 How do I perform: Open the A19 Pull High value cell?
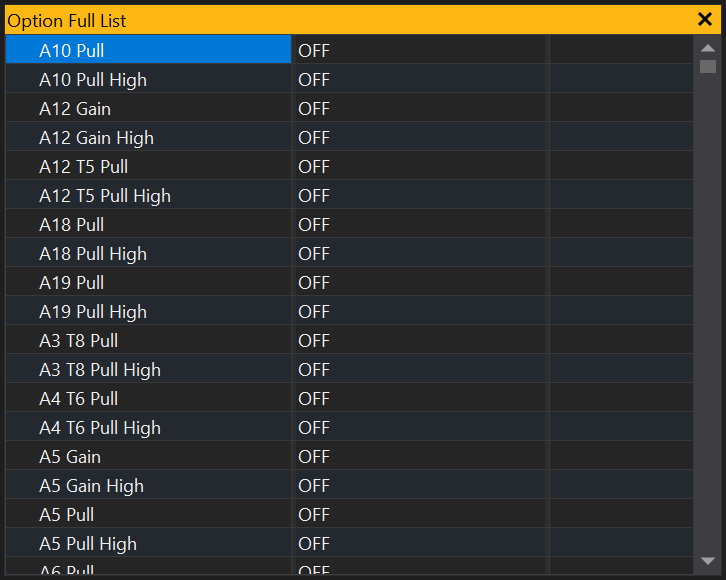314,311
